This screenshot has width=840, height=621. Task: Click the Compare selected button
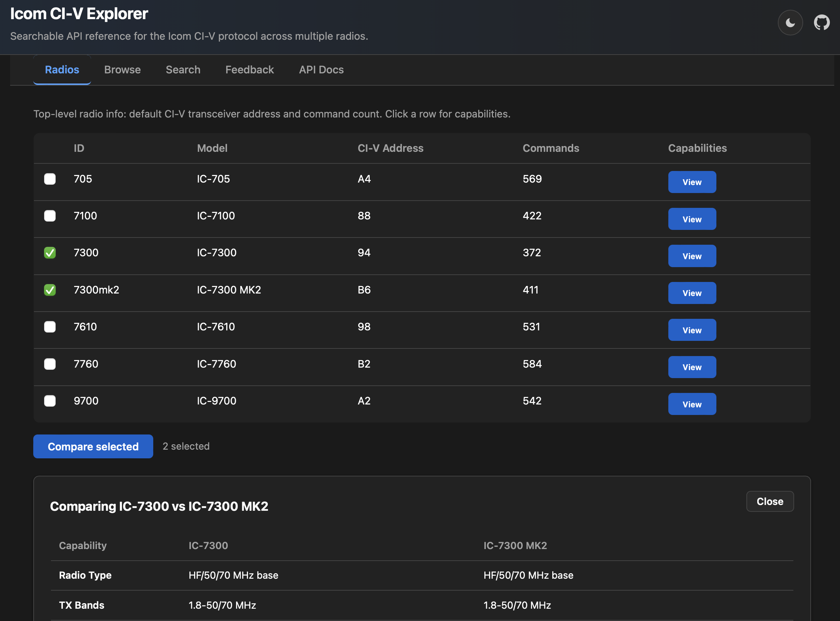click(x=93, y=446)
